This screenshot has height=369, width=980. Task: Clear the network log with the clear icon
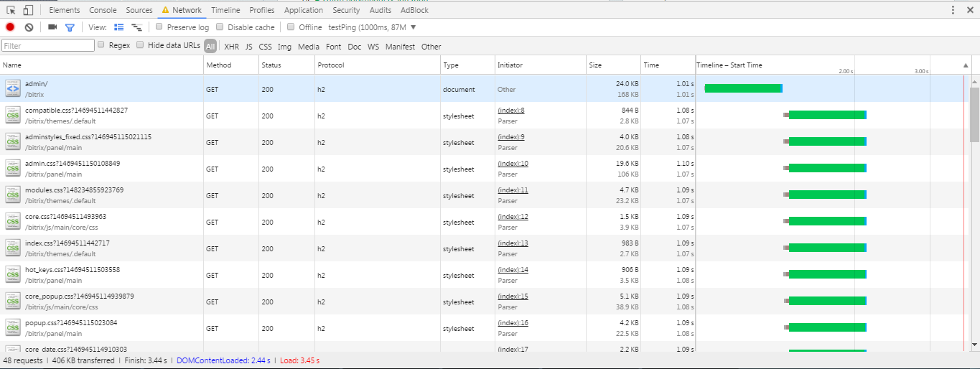[x=29, y=27]
